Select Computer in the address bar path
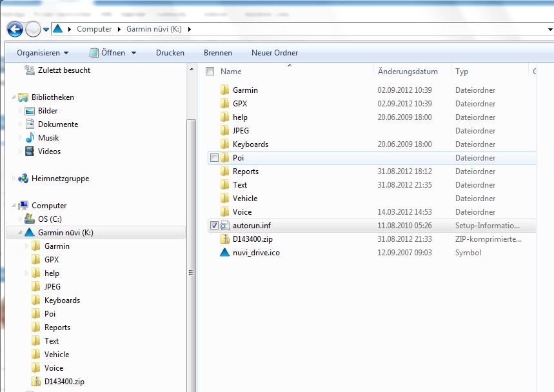 point(94,29)
